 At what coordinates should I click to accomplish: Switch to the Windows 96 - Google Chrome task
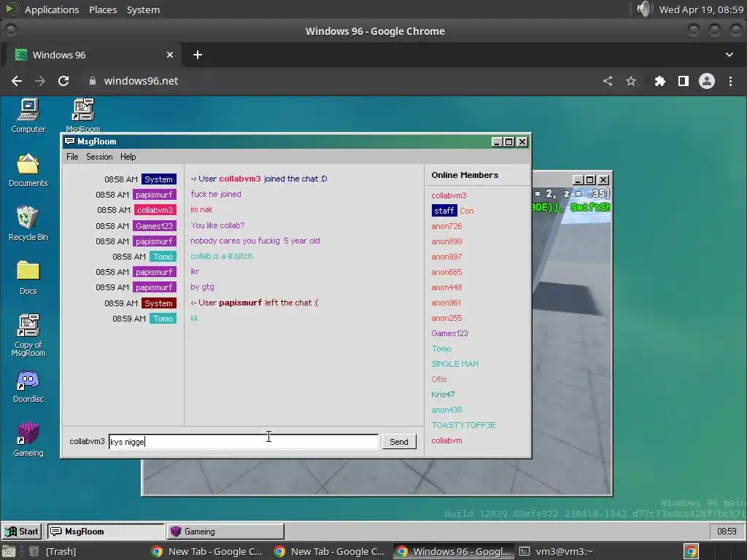click(x=454, y=551)
